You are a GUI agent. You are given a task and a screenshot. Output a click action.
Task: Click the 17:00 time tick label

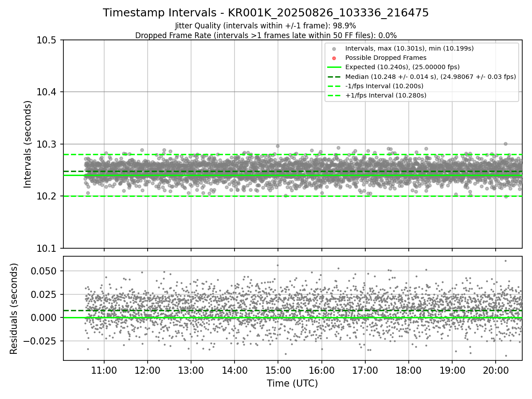tap(365, 371)
